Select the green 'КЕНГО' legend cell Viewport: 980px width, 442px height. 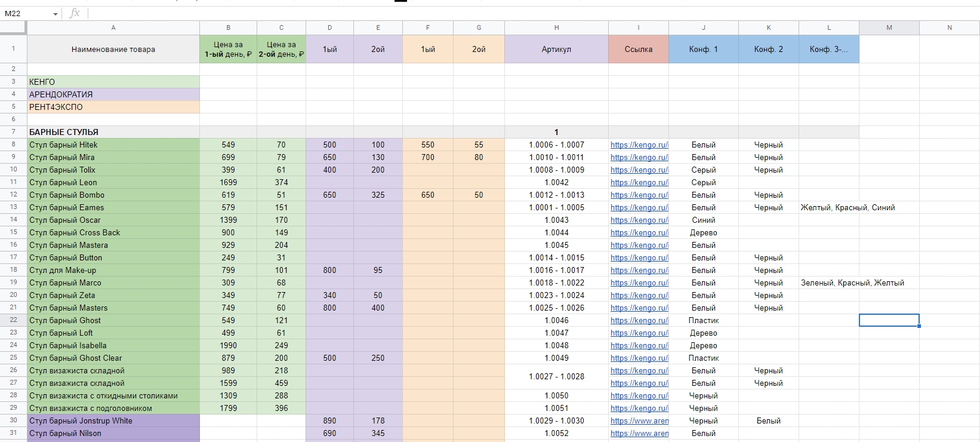[113, 82]
